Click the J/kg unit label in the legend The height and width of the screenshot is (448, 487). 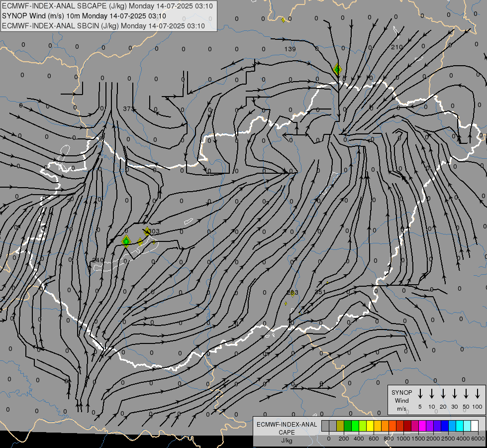point(287,441)
